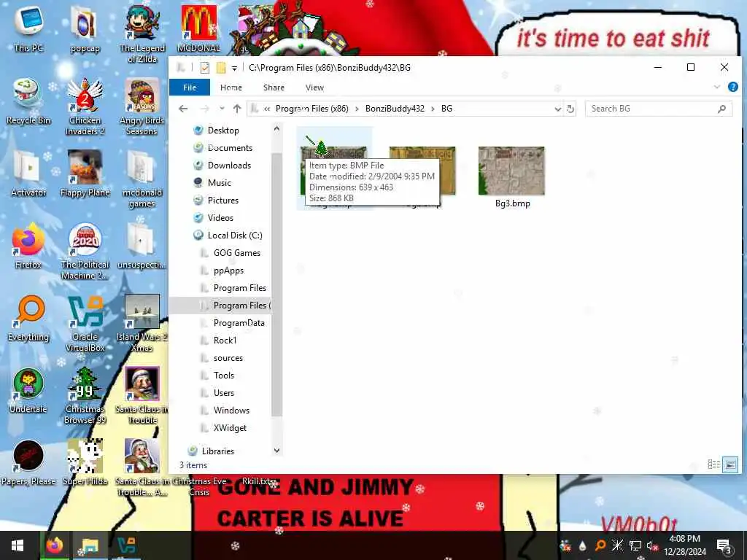Screen dimensions: 747x560
Task: Launch Angry Birds Seasons shortcut
Action: [142, 106]
